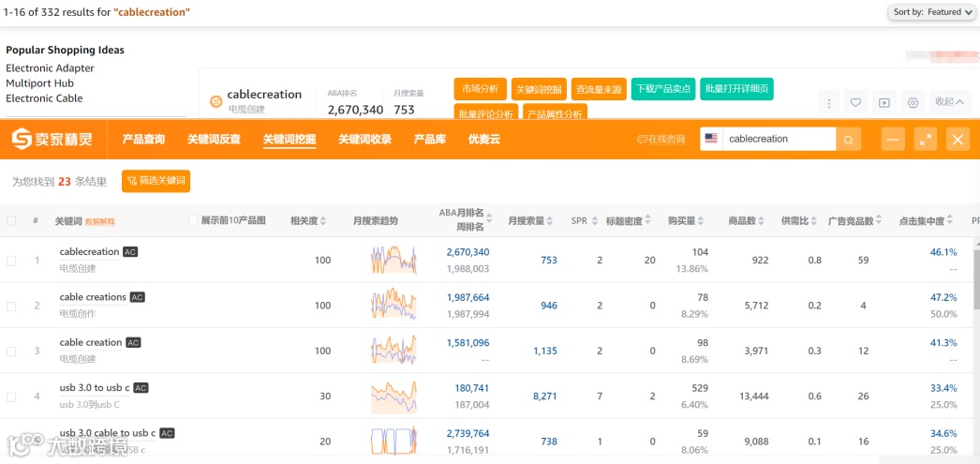Click the AC badge next to cable creation

click(x=133, y=343)
